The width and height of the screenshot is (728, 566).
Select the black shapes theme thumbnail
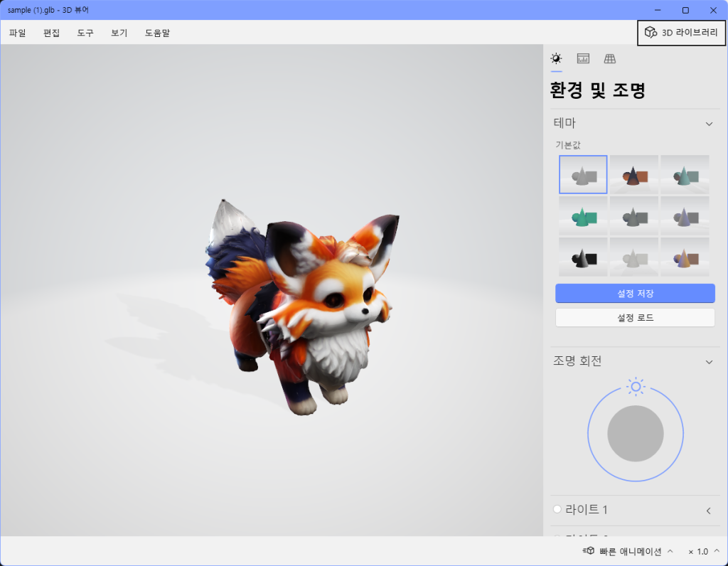pos(583,257)
